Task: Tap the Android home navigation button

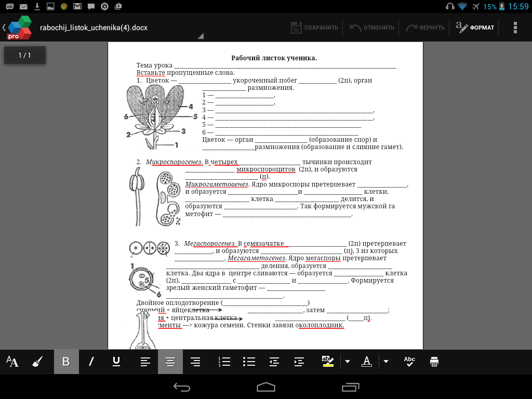Action: coord(266,387)
